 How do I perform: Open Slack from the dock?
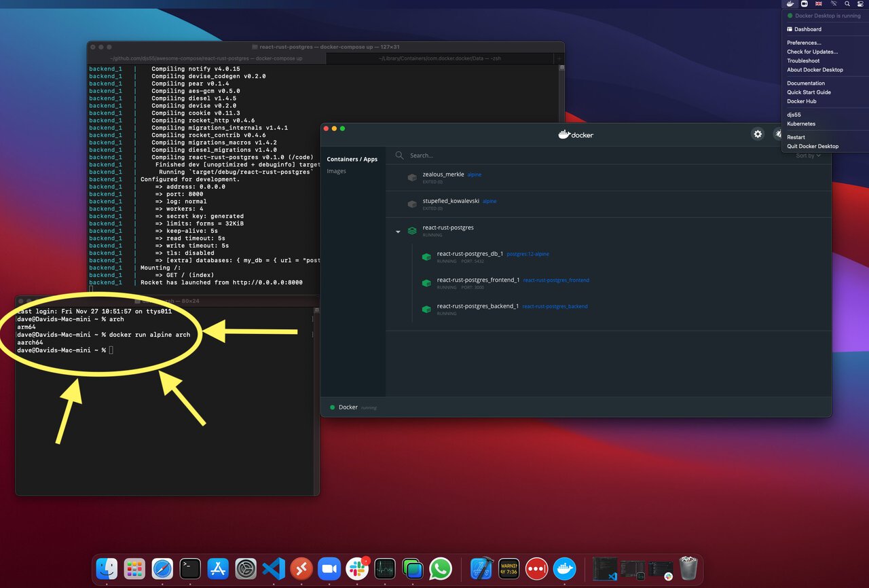point(357,568)
